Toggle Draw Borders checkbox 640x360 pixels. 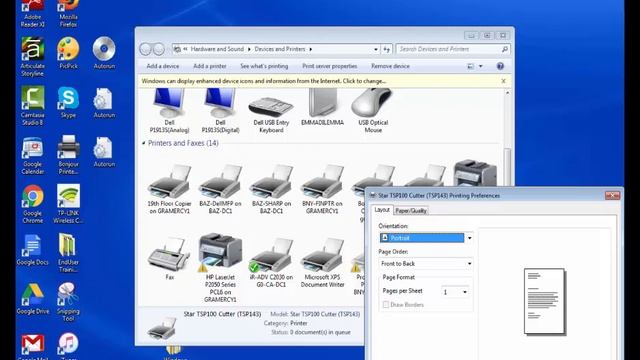[x=386, y=304]
